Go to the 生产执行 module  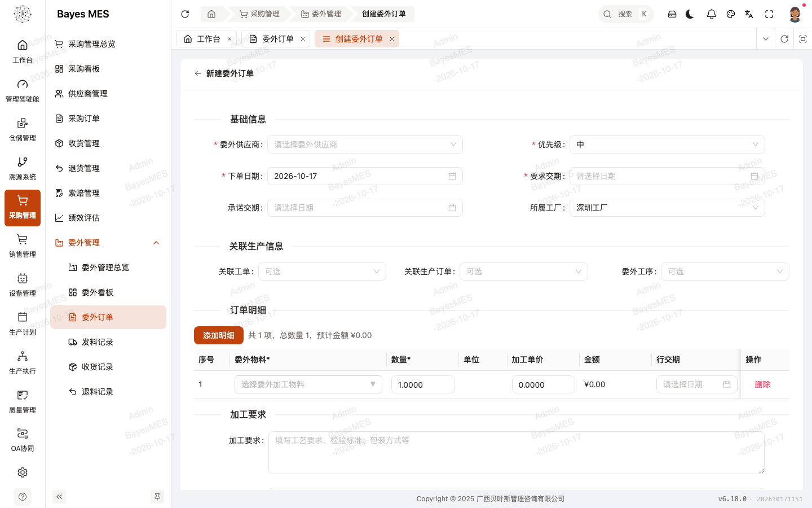[23, 363]
